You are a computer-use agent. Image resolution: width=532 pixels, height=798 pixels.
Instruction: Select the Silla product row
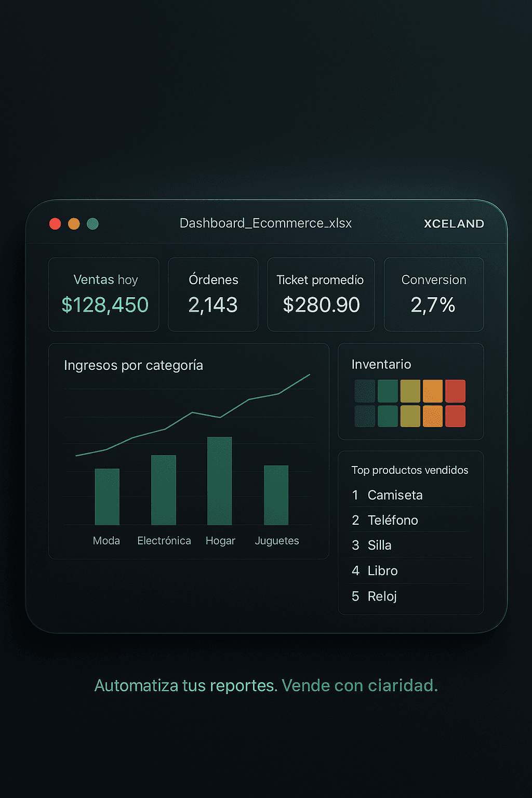pyautogui.click(x=411, y=545)
